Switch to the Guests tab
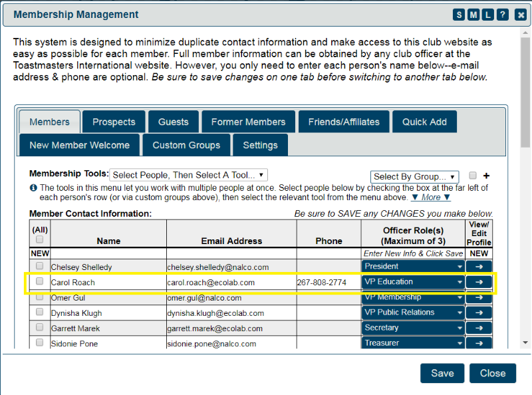Viewport: 532px width, 395px height. pyautogui.click(x=173, y=122)
